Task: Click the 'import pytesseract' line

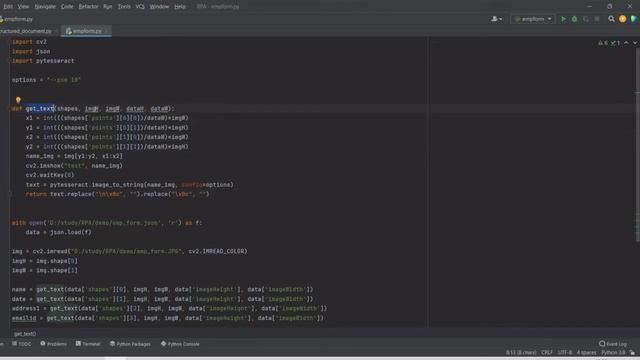Action: 43,61
